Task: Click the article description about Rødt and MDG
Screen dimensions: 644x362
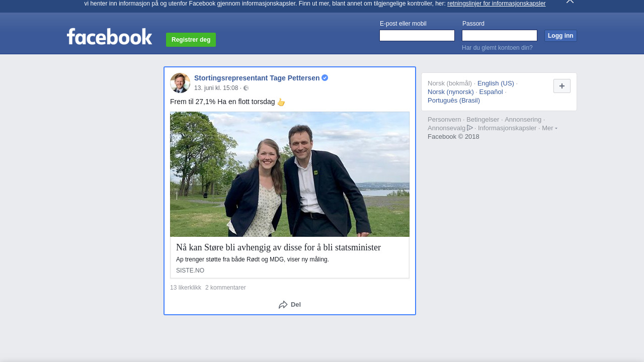Action: [253, 259]
